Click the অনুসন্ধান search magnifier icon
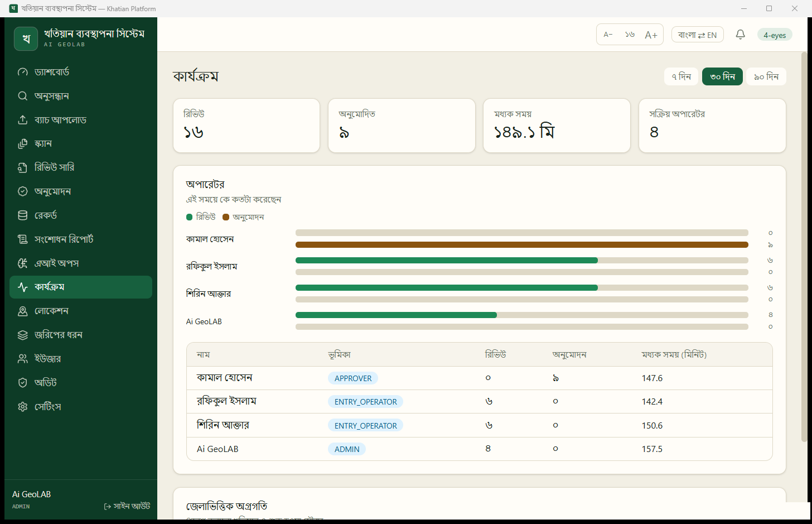Image resolution: width=812 pixels, height=524 pixels. click(x=23, y=96)
